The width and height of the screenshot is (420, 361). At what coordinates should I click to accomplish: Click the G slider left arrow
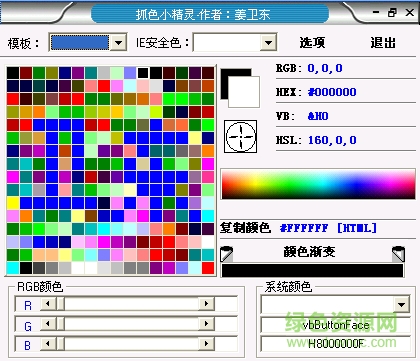48,323
